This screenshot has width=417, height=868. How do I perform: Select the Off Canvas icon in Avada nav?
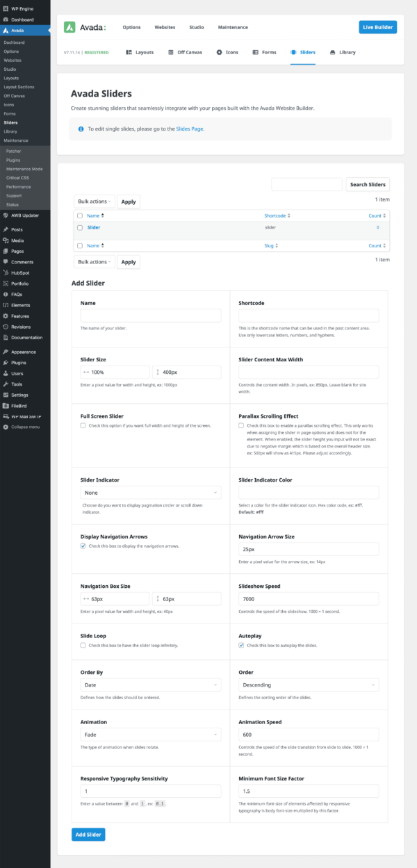pos(170,52)
